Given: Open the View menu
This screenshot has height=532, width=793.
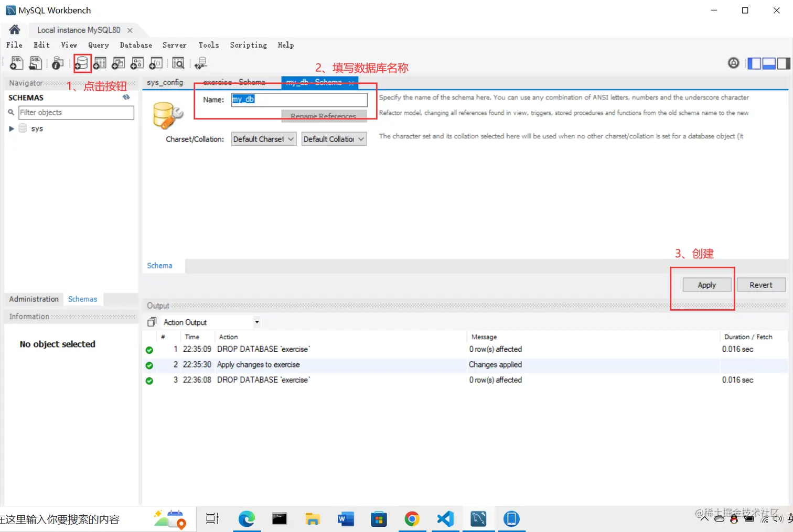Looking at the screenshot, I should point(69,45).
